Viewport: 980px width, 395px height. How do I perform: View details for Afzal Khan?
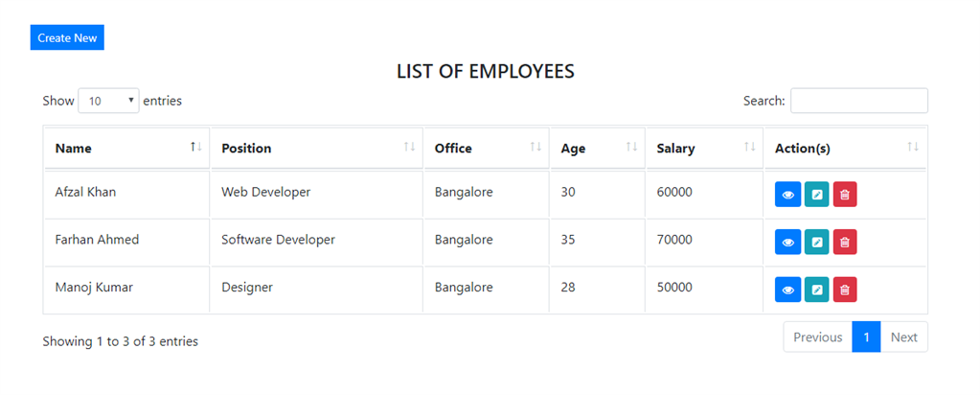click(x=787, y=194)
